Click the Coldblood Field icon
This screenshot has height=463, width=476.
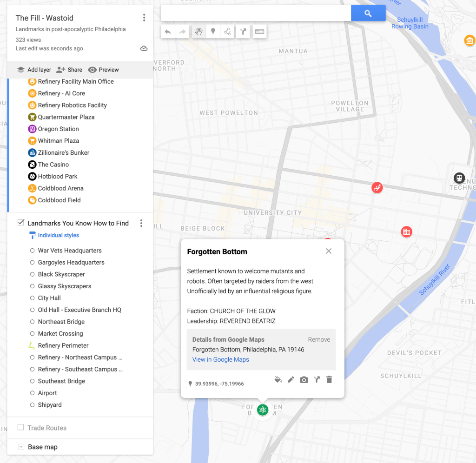[x=32, y=200]
